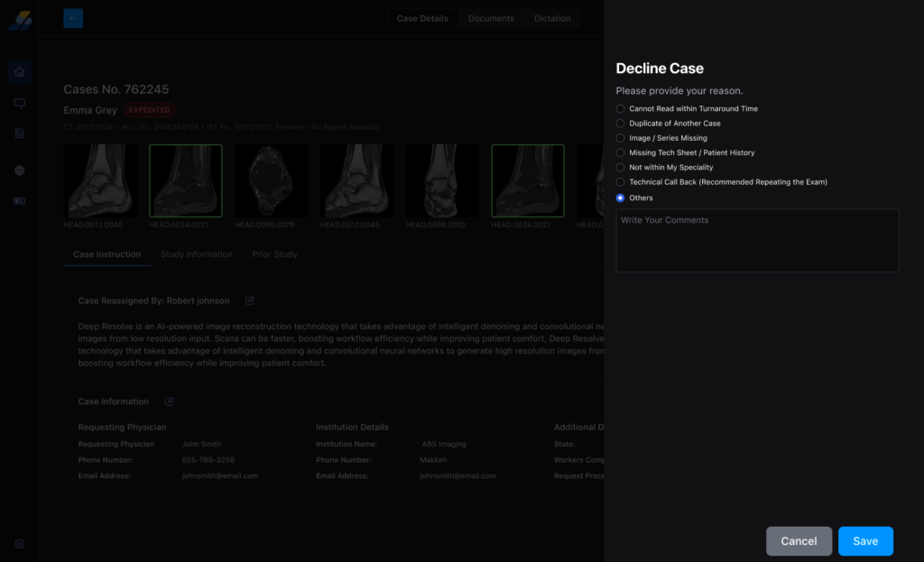
Task: Switch to the Documents tab
Action: tap(491, 19)
